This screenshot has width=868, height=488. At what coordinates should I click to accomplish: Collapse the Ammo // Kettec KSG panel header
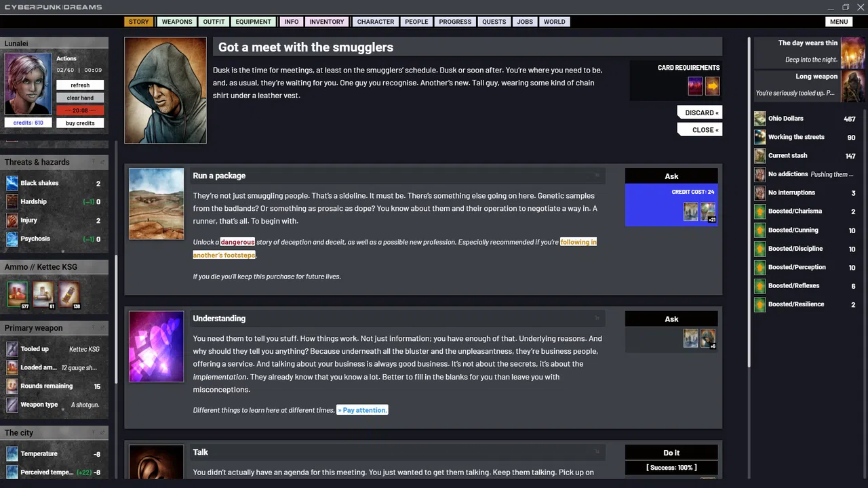point(54,267)
